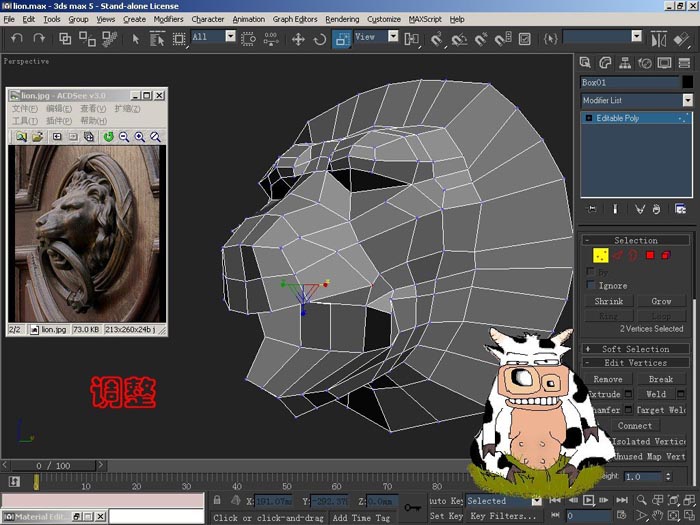Open the Modifier List dropdown
The width and height of the screenshot is (700, 525).
[x=688, y=100]
